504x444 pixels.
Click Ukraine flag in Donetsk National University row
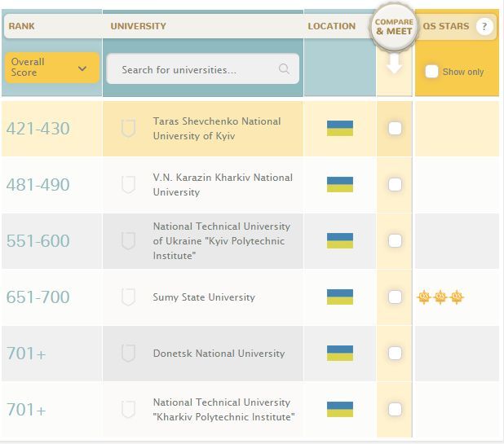tap(340, 353)
